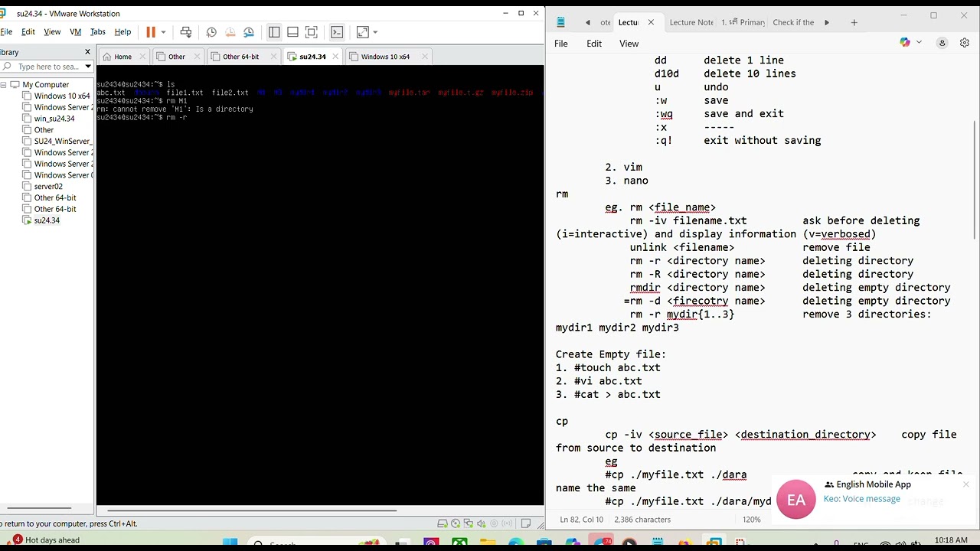Click the VM console horizontal scrollbar
This screenshot has width=980, height=551.
(253, 510)
